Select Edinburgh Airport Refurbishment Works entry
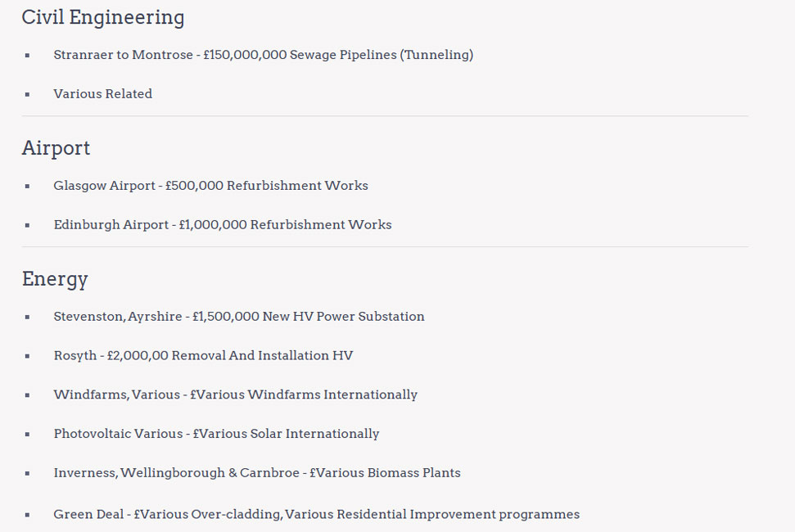The width and height of the screenshot is (795, 532). pos(223,224)
